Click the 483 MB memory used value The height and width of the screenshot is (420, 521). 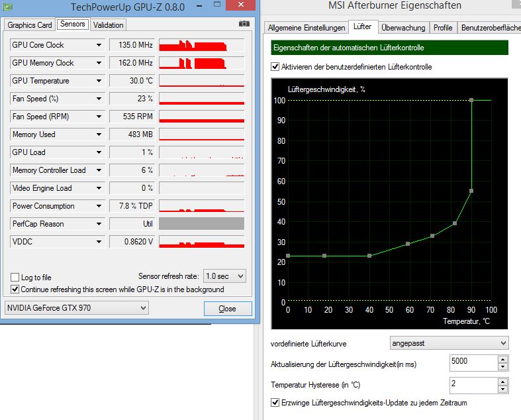(132, 134)
